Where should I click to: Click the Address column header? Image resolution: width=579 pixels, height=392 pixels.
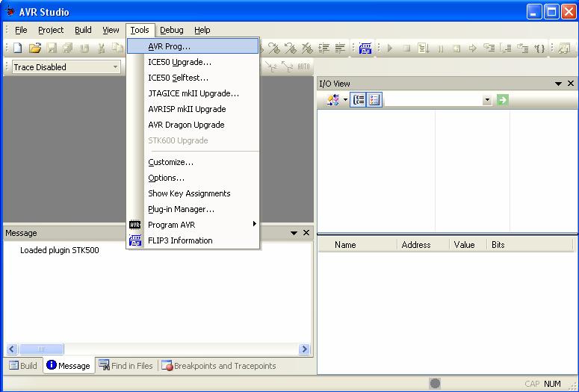tap(415, 245)
